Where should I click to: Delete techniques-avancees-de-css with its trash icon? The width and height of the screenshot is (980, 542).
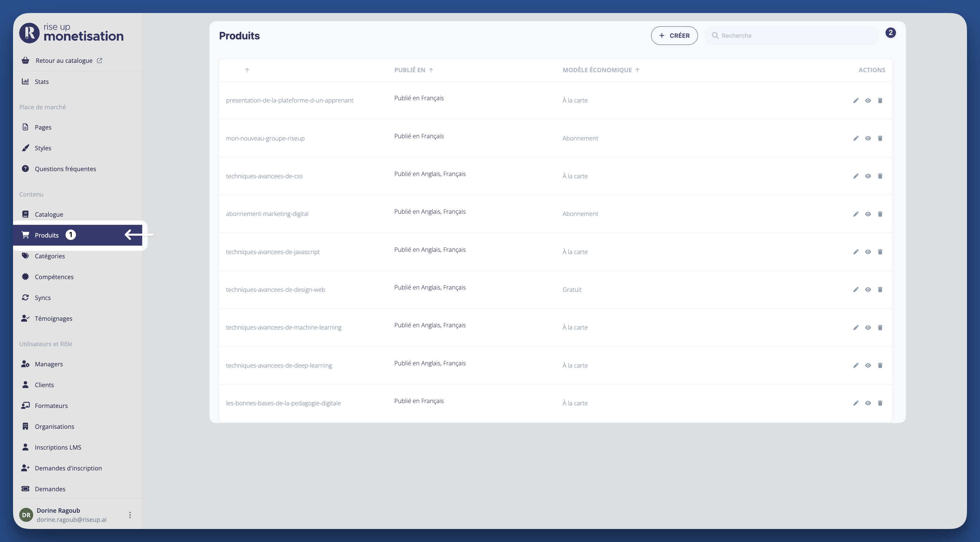click(x=880, y=176)
